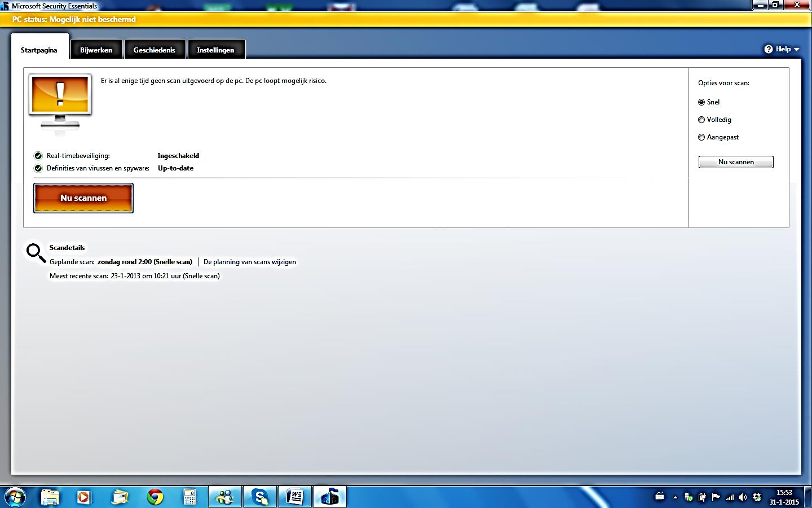The width and height of the screenshot is (812, 508).
Task: Open Windows Explorer from the taskbar
Action: [x=50, y=497]
